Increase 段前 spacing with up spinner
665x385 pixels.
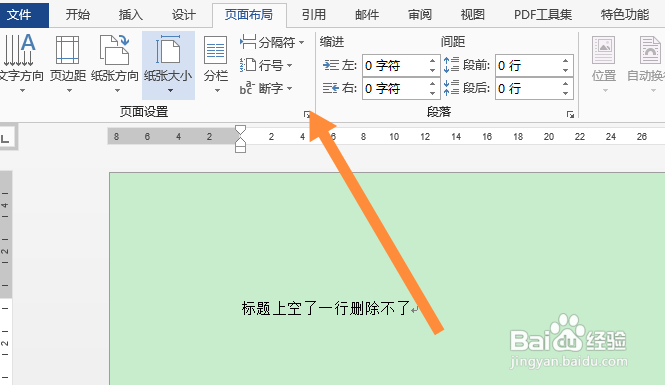(566, 61)
